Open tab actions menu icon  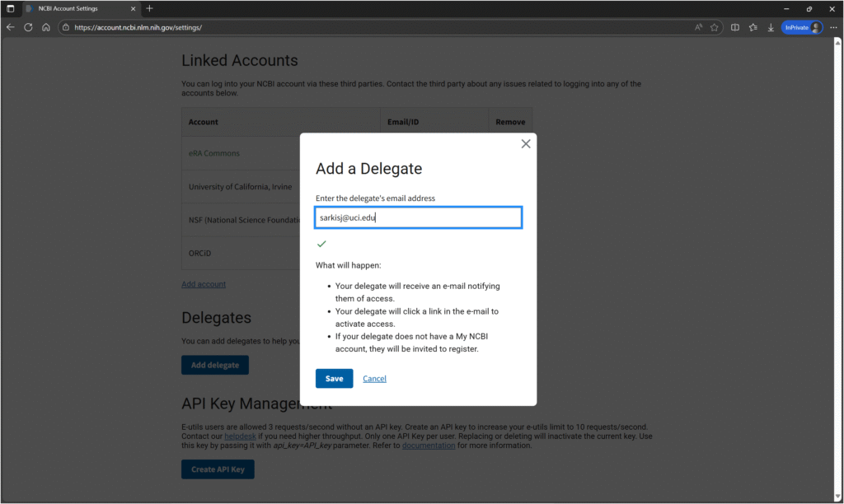pyautogui.click(x=11, y=8)
